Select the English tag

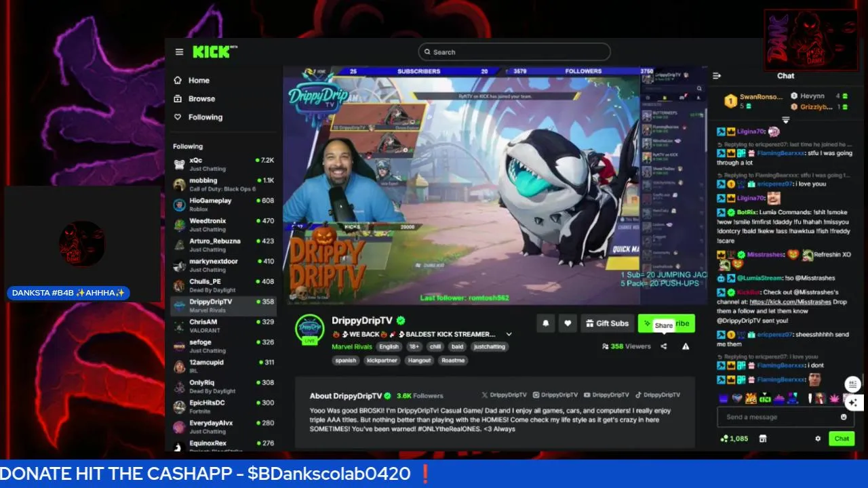[389, 347]
